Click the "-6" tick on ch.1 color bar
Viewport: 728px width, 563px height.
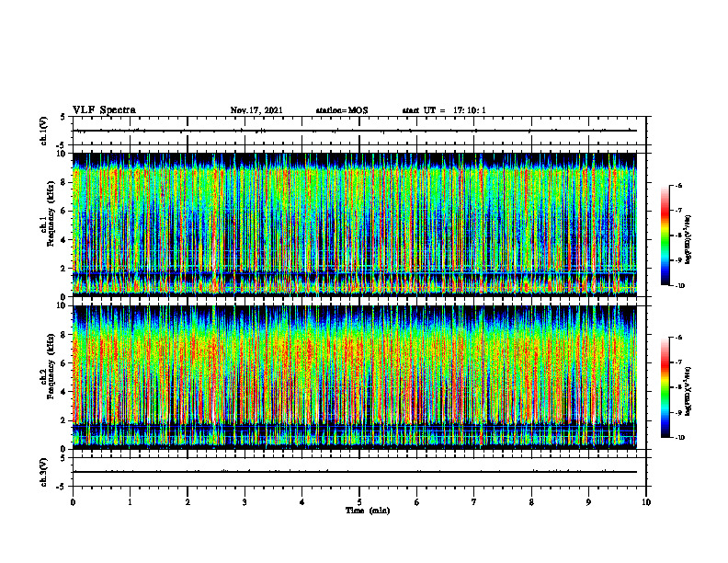point(679,185)
